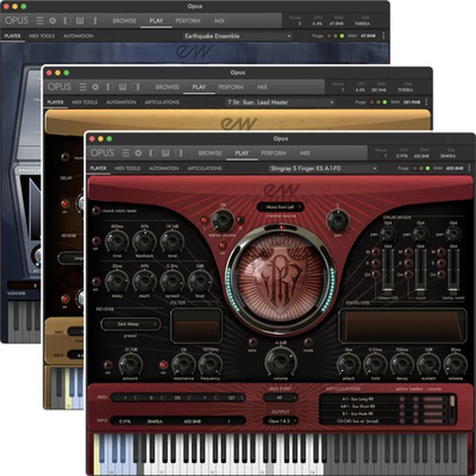The height and width of the screenshot is (476, 476).
Task: Toggle On button of comp room channel
Action: (441, 274)
